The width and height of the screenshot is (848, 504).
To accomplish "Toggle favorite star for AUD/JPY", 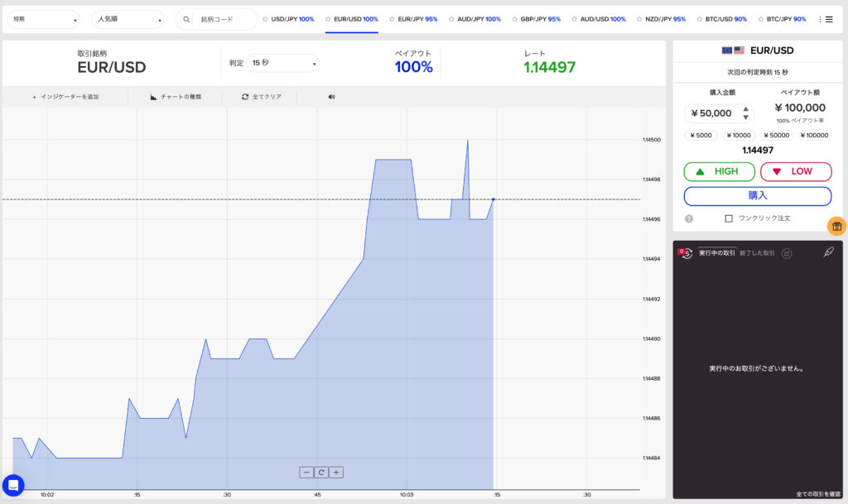I will 451,19.
